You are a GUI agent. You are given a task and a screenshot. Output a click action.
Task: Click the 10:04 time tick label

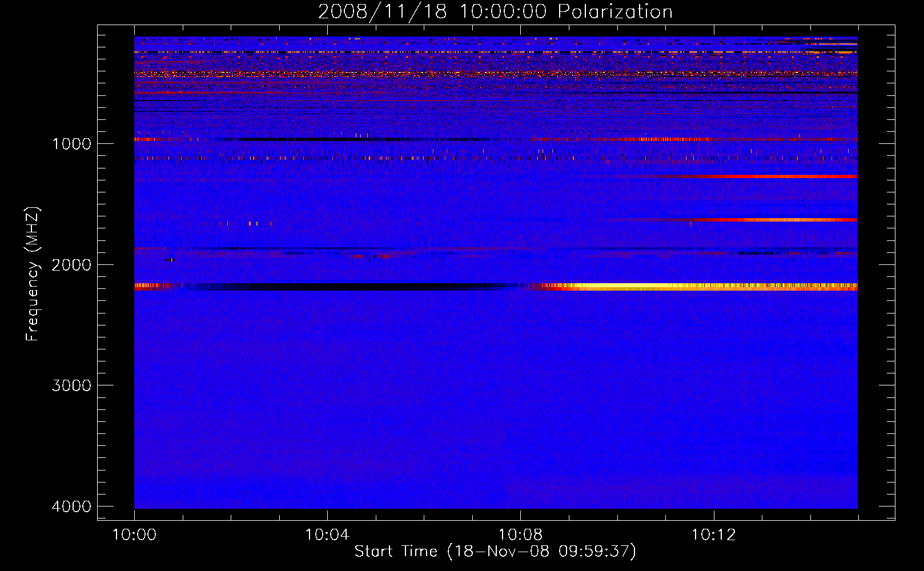click(x=327, y=535)
